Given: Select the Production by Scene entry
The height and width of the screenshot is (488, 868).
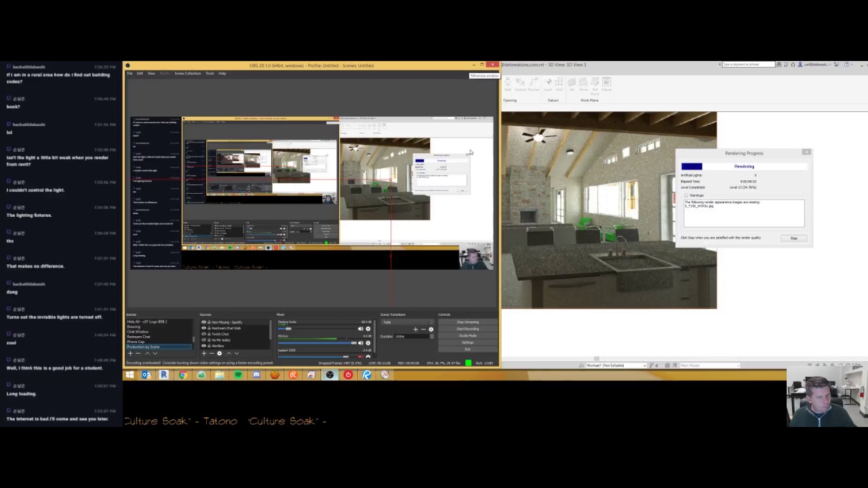Looking at the screenshot, I should click(159, 347).
